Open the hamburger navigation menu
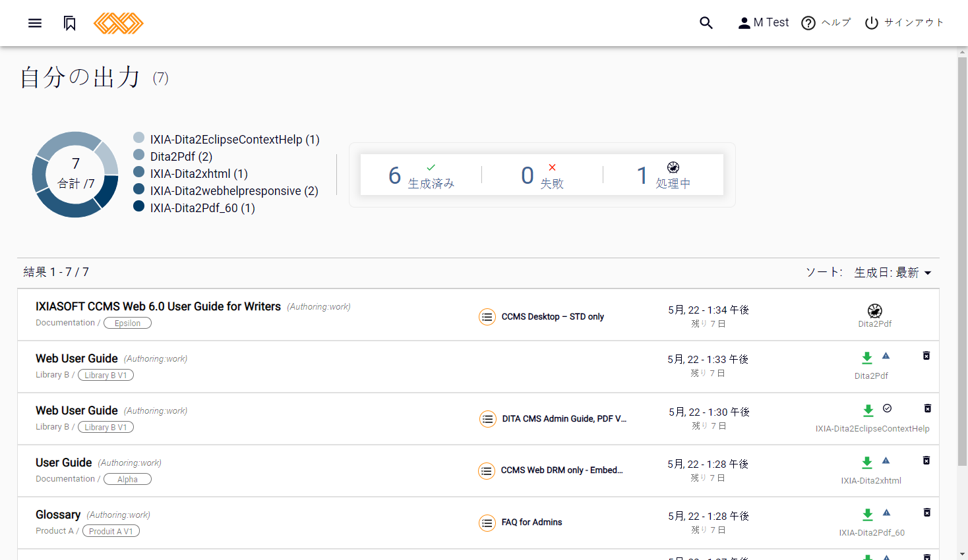Screen dimensions: 968x560 click(x=35, y=23)
